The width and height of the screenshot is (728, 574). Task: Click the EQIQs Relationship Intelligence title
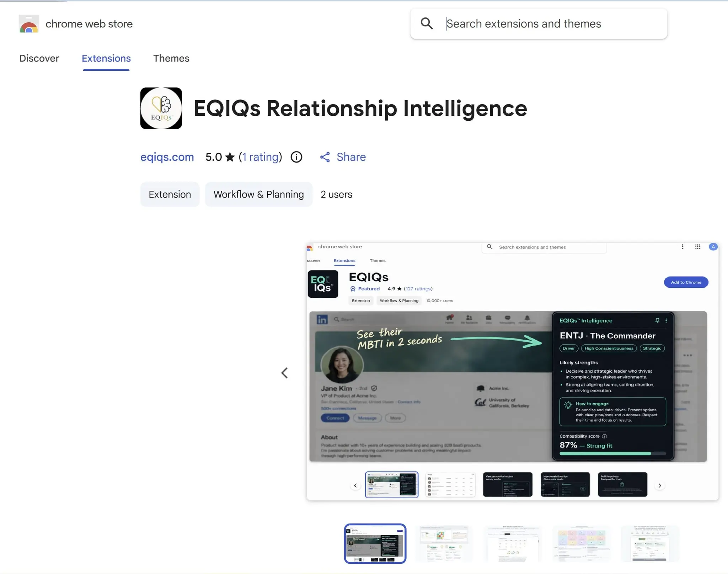[x=360, y=108]
